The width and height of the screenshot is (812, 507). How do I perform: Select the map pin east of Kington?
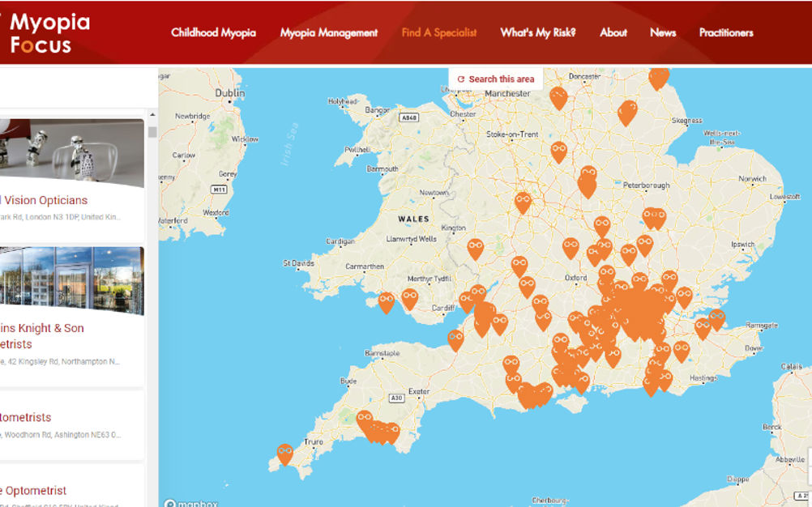(x=476, y=249)
